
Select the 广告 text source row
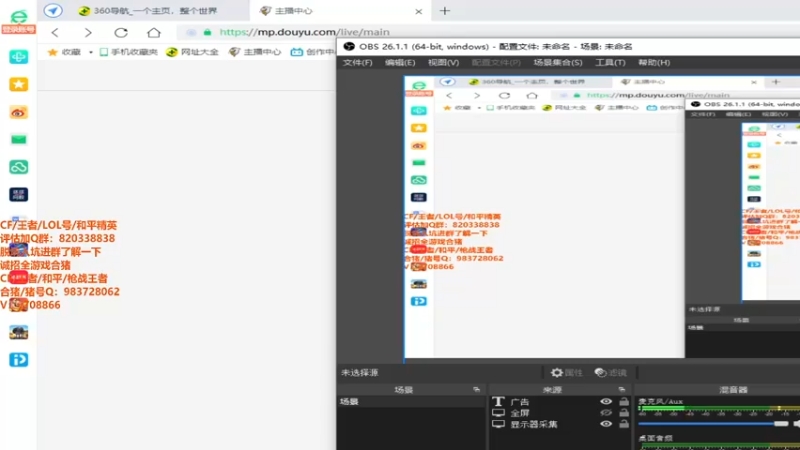click(x=560, y=402)
